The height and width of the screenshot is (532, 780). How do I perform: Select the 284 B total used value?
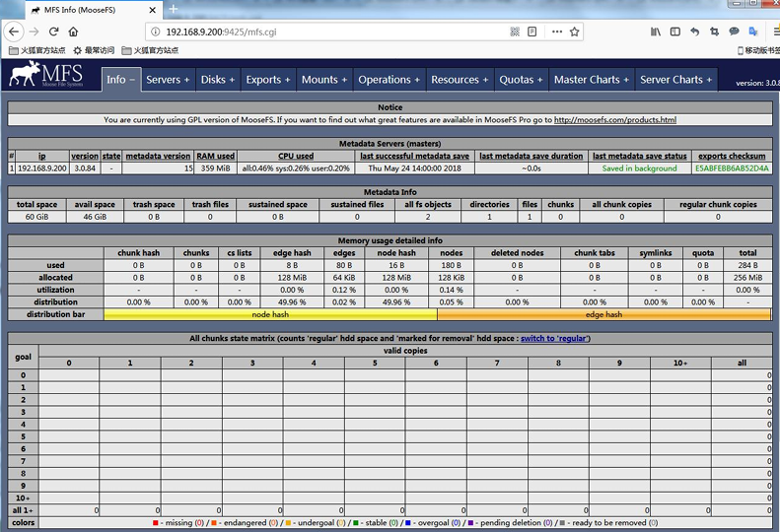click(x=747, y=265)
